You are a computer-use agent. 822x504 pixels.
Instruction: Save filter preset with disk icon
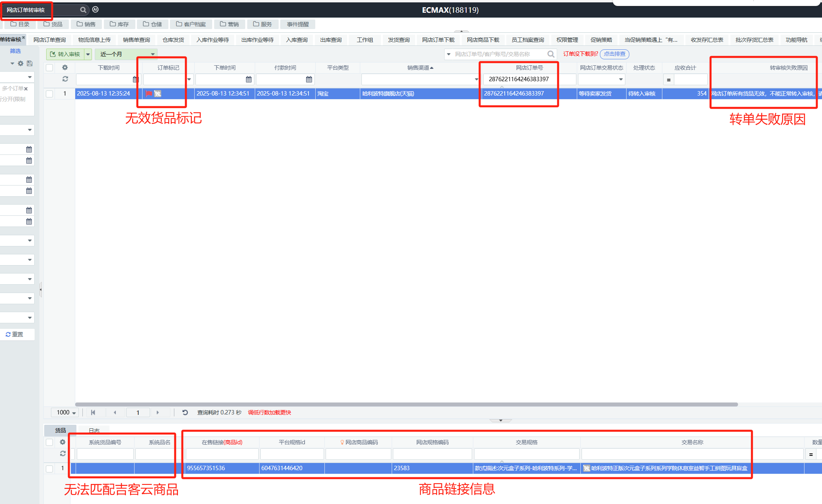(29, 63)
